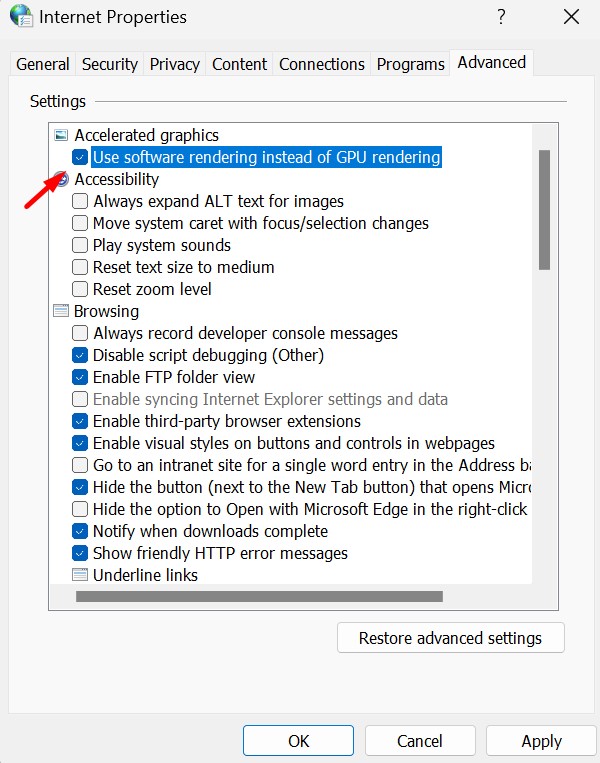
Task: Uncheck Use software rendering instead of GPU
Action: point(80,157)
